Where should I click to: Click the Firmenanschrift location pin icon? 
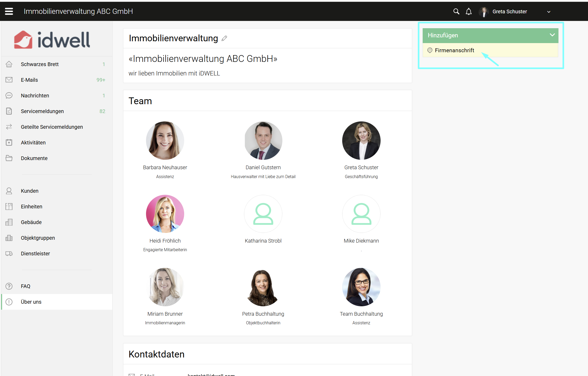click(430, 50)
